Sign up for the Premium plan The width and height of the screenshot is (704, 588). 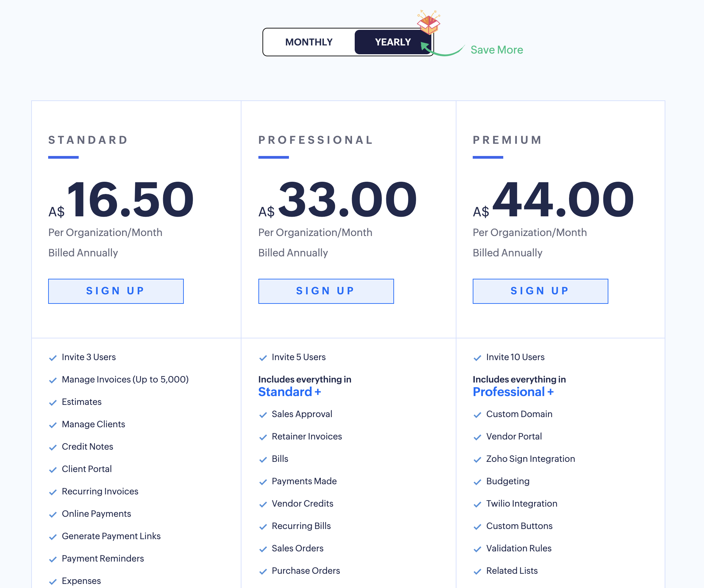[540, 291]
